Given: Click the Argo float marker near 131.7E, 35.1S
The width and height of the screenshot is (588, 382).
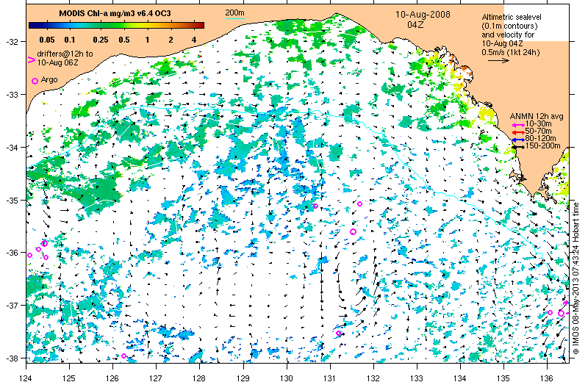Looking at the screenshot, I should 359,204.
